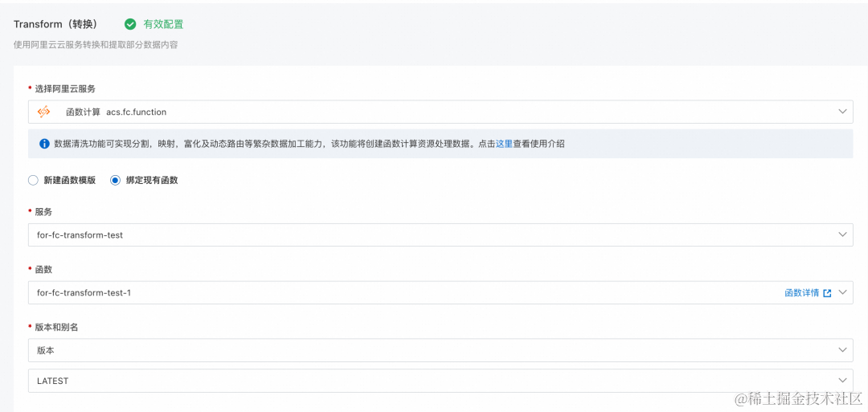The height and width of the screenshot is (412, 868).
Task: Click the 使用阿里云云服务转换 description text
Action: point(96,45)
